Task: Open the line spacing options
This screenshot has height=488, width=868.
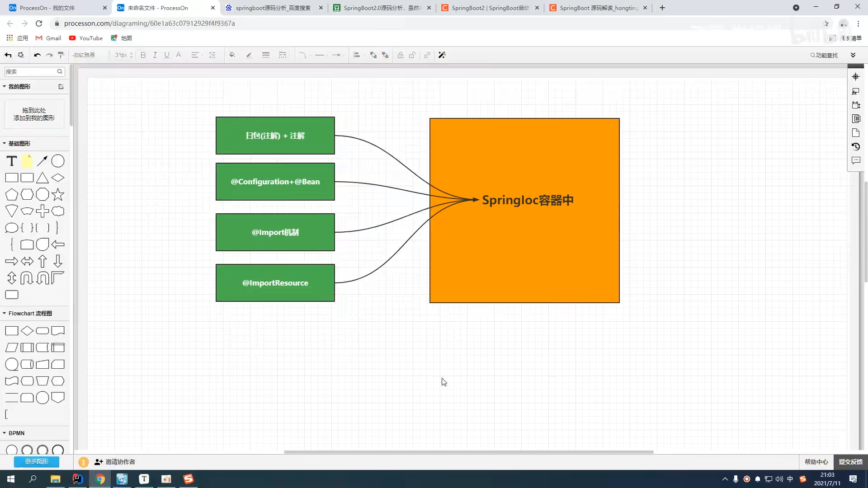Action: 212,55
